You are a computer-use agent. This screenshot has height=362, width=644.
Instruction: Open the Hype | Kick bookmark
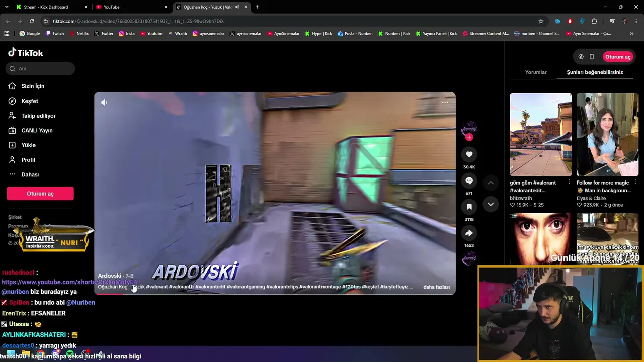[318, 34]
